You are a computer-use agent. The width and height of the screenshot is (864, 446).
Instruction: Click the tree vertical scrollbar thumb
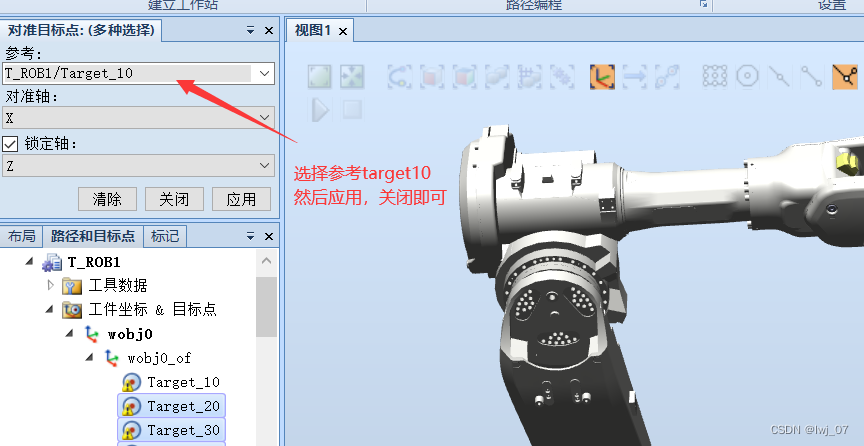coord(267,307)
